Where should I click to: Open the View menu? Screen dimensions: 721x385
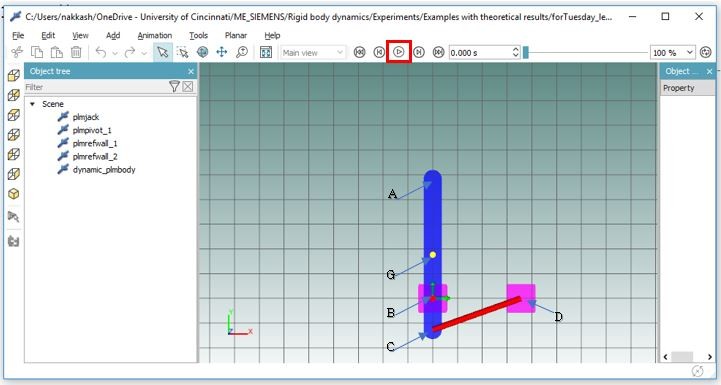pyautogui.click(x=80, y=35)
